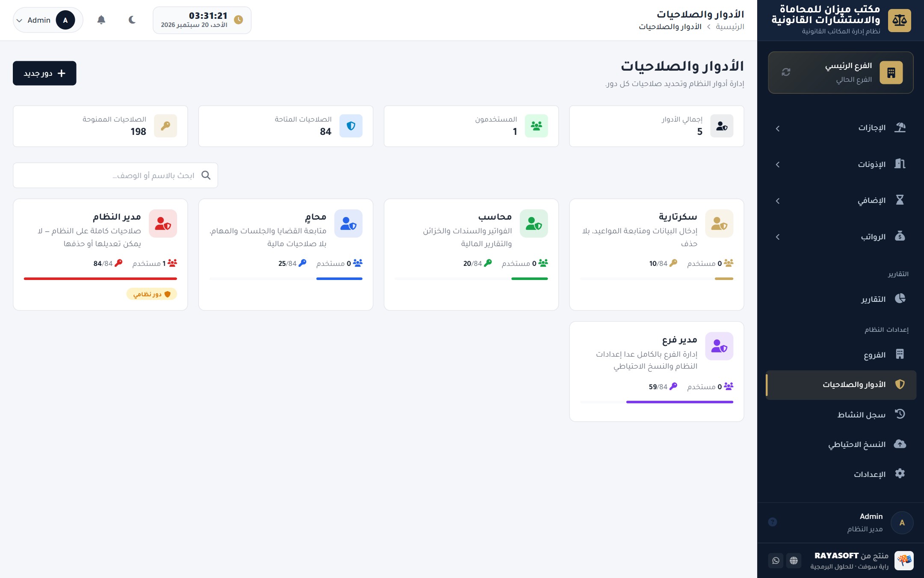
Task: Click the search magnifier icon
Action: 206,175
